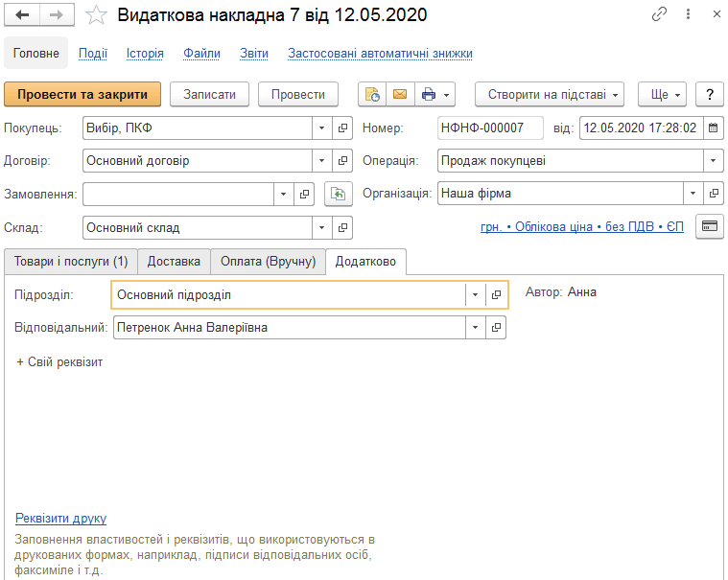728x580 pixels.
Task: Open the Файли link
Action: 201,54
